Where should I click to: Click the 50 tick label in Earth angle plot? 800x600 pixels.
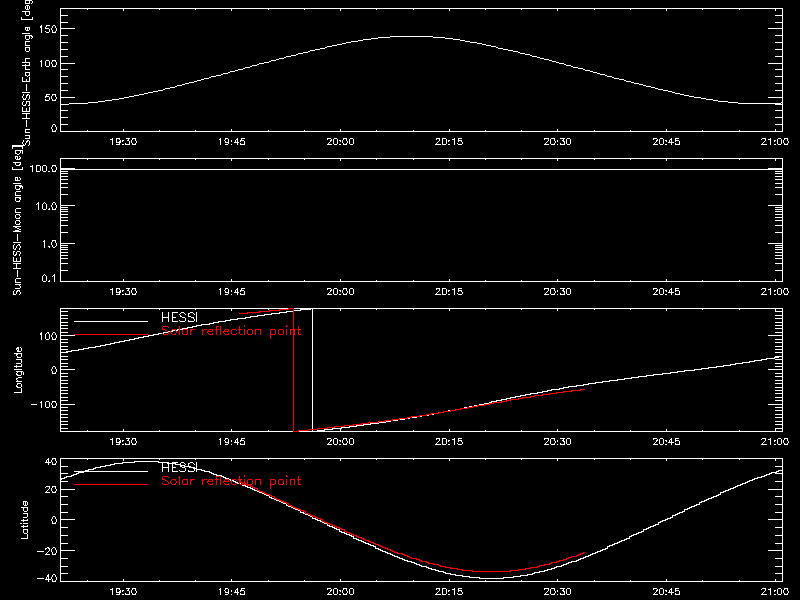[x=51, y=98]
